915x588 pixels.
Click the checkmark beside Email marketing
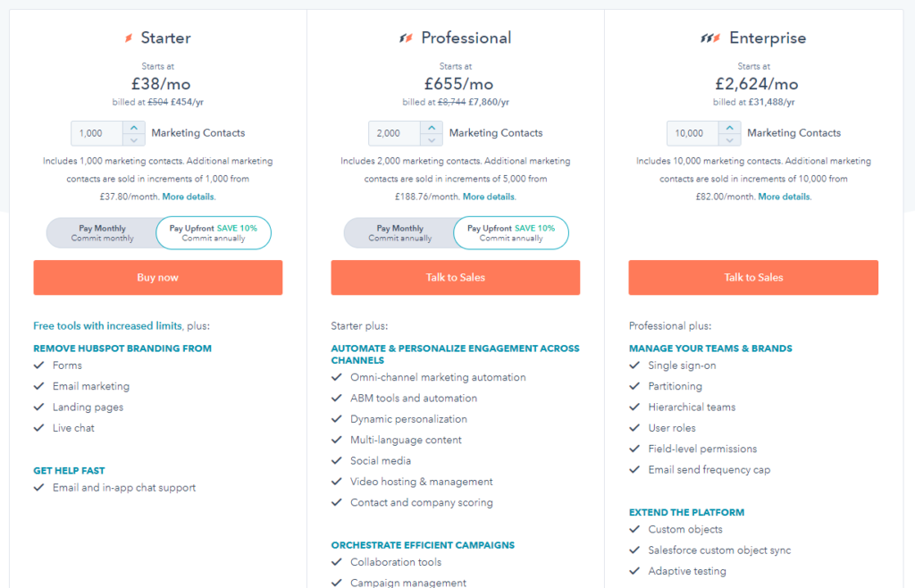pyautogui.click(x=38, y=386)
